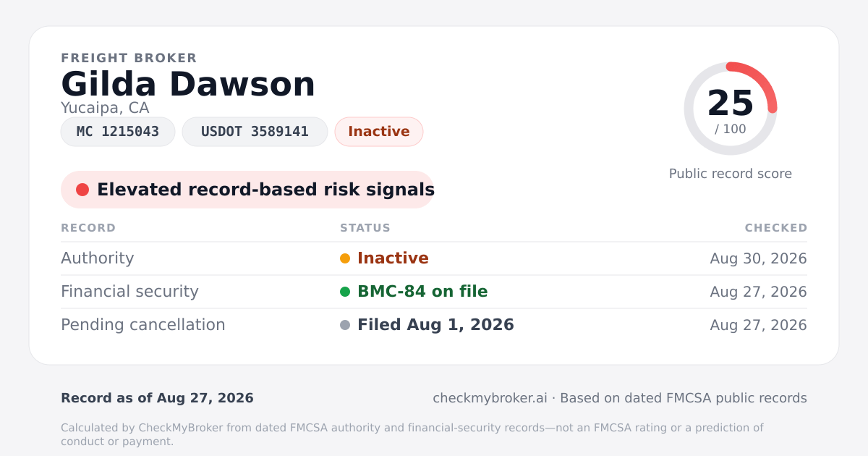Click the red risk signal dot
Screen dimensions: 868x456
[x=82, y=190]
